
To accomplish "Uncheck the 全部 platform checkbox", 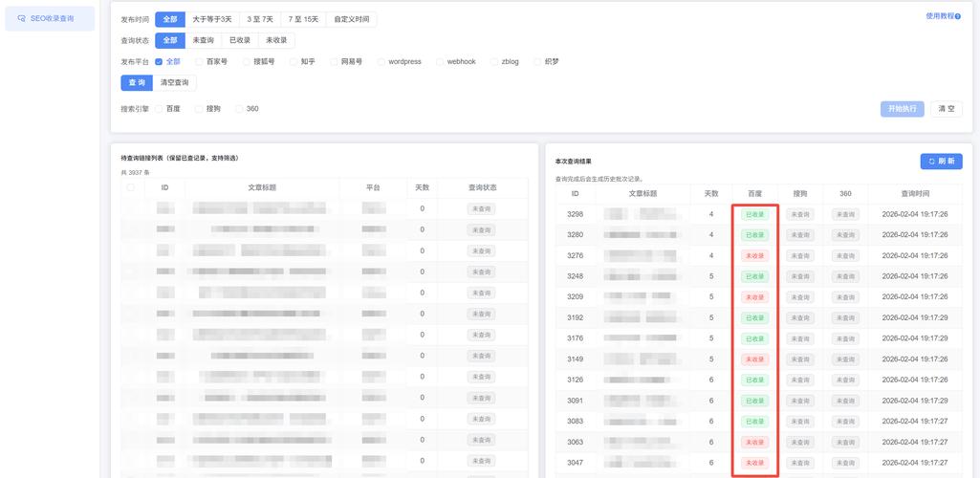I will tap(159, 61).
